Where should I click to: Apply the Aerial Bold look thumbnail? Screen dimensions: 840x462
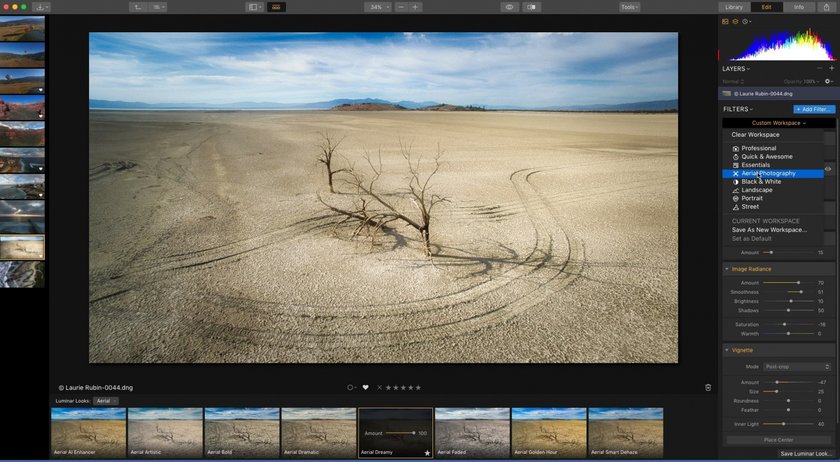click(242, 433)
